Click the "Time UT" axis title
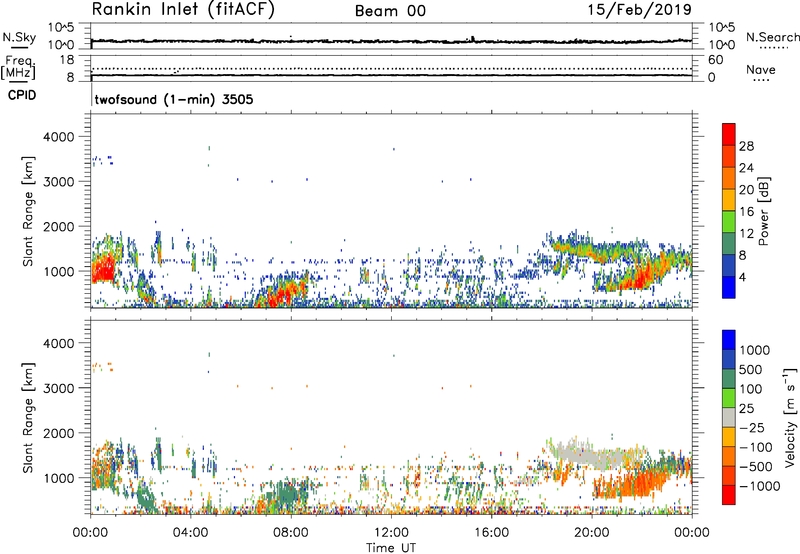Viewport: 800px width, 554px height. (x=391, y=548)
